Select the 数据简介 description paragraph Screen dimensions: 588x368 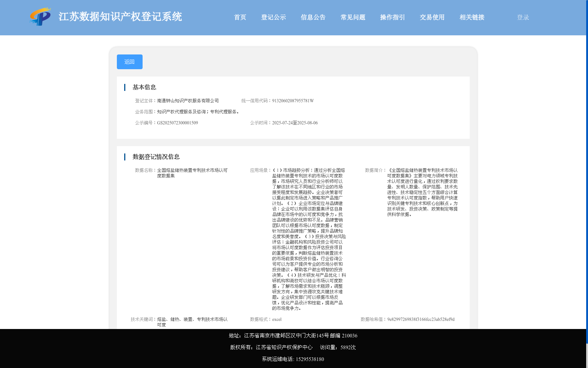pos(423,192)
